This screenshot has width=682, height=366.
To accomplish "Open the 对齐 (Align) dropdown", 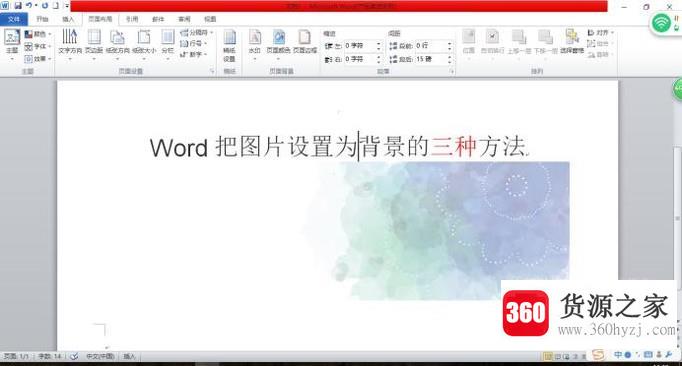I will coord(600,33).
